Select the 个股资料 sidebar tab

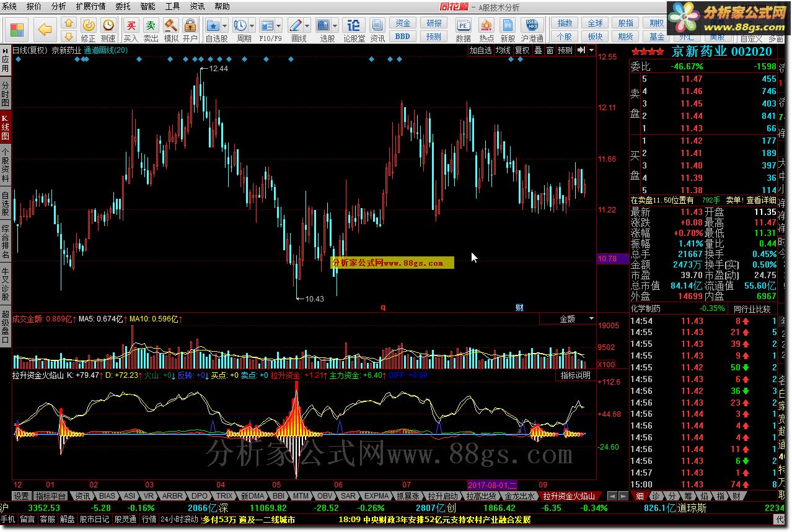pyautogui.click(x=5, y=164)
